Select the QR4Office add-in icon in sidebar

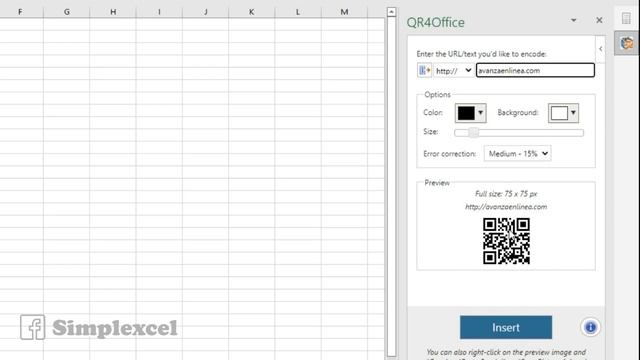pos(627,43)
